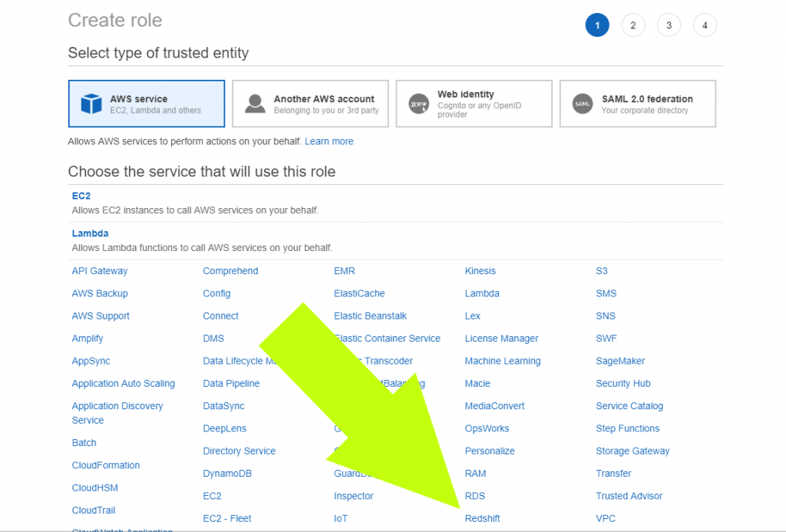Choose Elastic Beanstalk service
This screenshot has width=786, height=532.
(371, 316)
